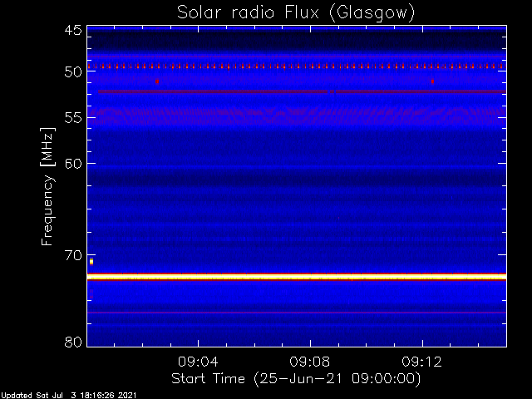This screenshot has height=399, width=532.
Task: Click the "Start Time (25-Jun-21 09:00:00)" caption
Action: 296,378
